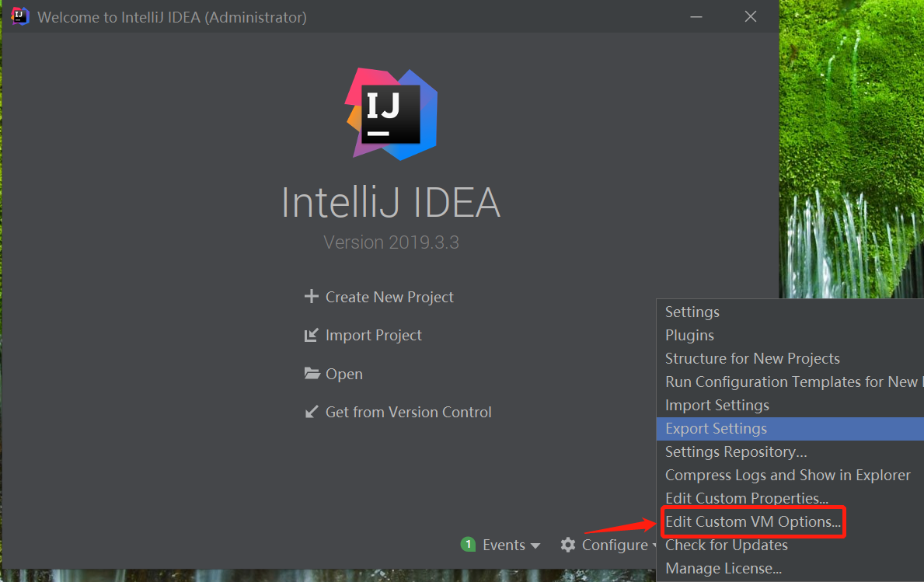Click the IntelliJ IDEA logo in center

click(392, 113)
